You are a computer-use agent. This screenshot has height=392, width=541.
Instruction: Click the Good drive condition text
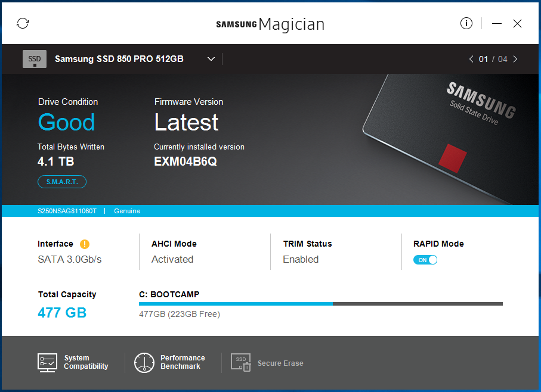tap(66, 122)
